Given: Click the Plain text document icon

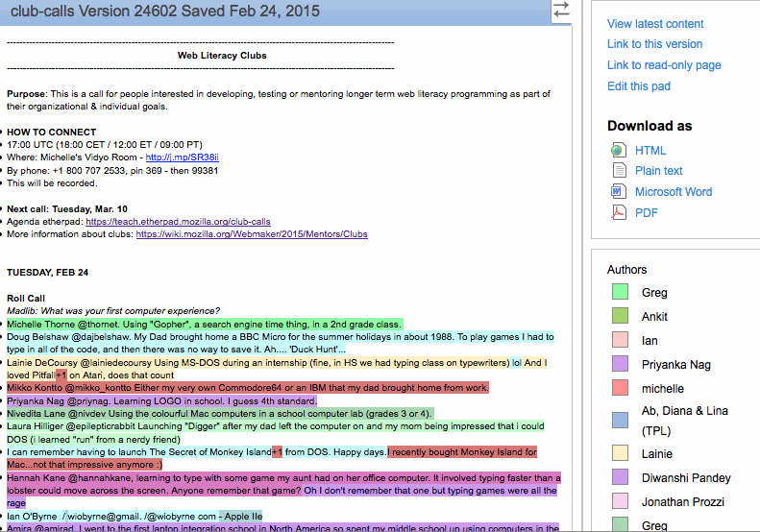Looking at the screenshot, I should click(619, 171).
